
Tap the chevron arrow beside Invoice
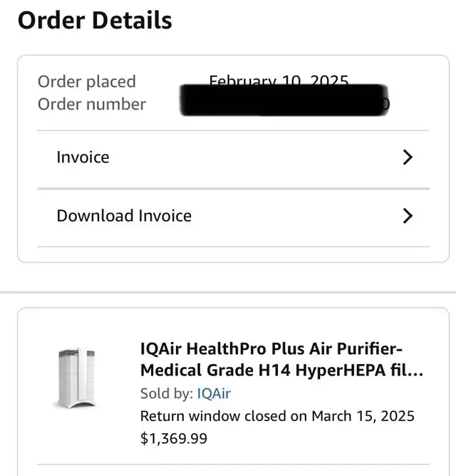[x=408, y=157]
